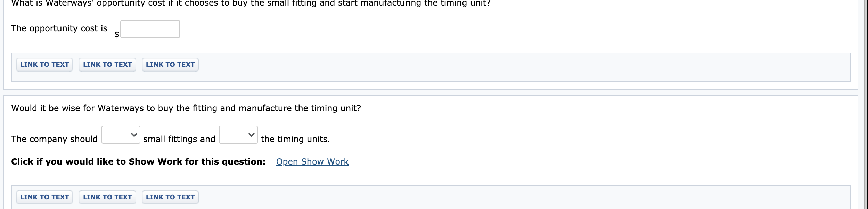
Task: Click the third LINK TO TEXT button in top section
Action: tap(170, 64)
